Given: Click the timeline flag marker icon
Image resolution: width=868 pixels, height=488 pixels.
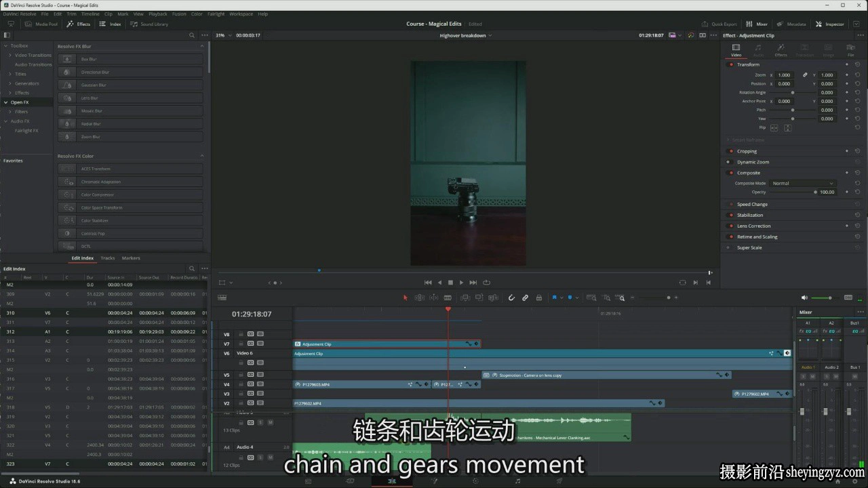Looking at the screenshot, I should [x=554, y=298].
